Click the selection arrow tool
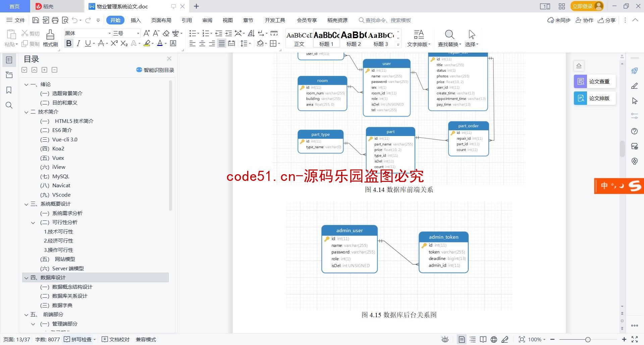Viewport: 644px width, 345px height. (x=472, y=34)
